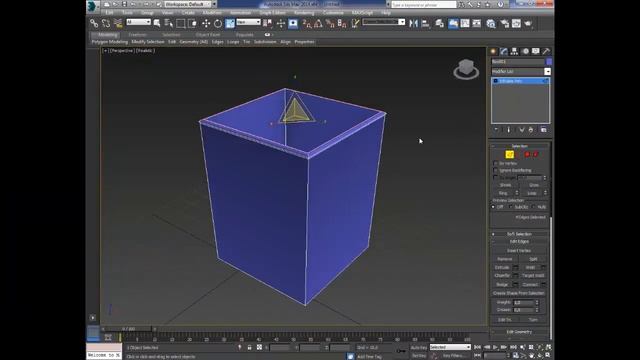Screen dimensions: 640x360
Task: Open the Create command panel tab
Action: click(493, 51)
